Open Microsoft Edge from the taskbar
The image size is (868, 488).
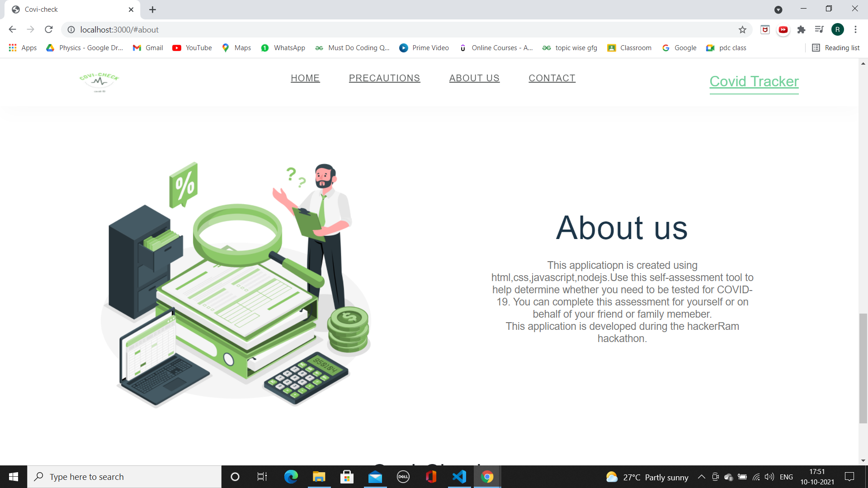291,477
